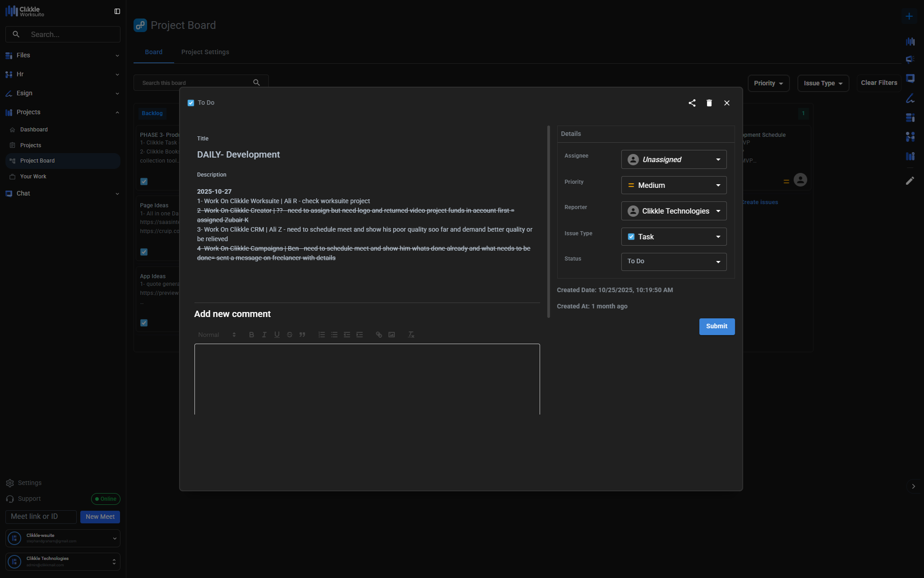The image size is (924, 578).
Task: Click the blockquote formatting icon
Action: coord(302,335)
